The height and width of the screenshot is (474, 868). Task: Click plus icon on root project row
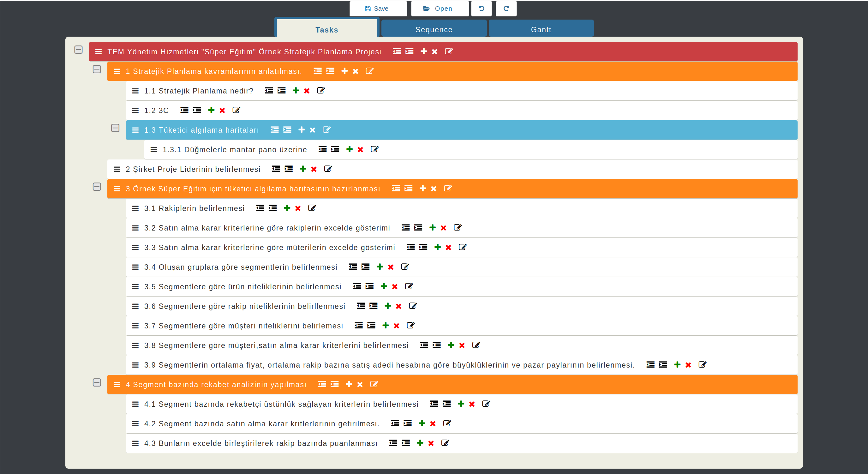[423, 51]
